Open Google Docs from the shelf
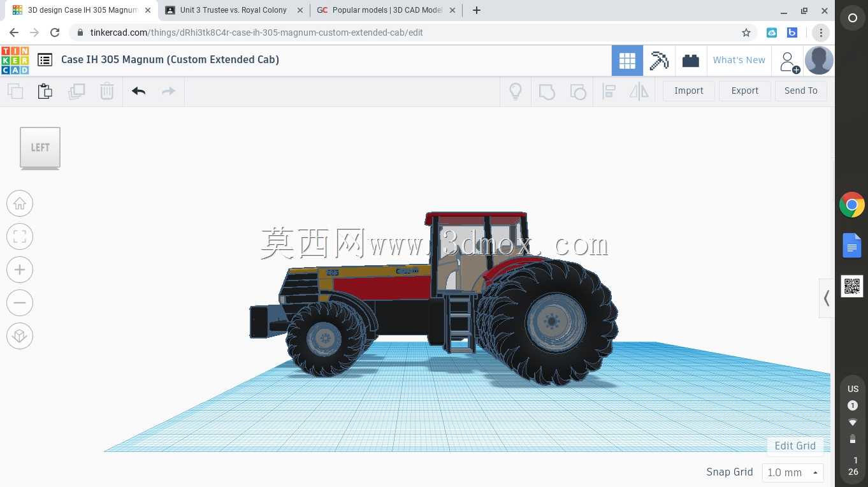 852,245
